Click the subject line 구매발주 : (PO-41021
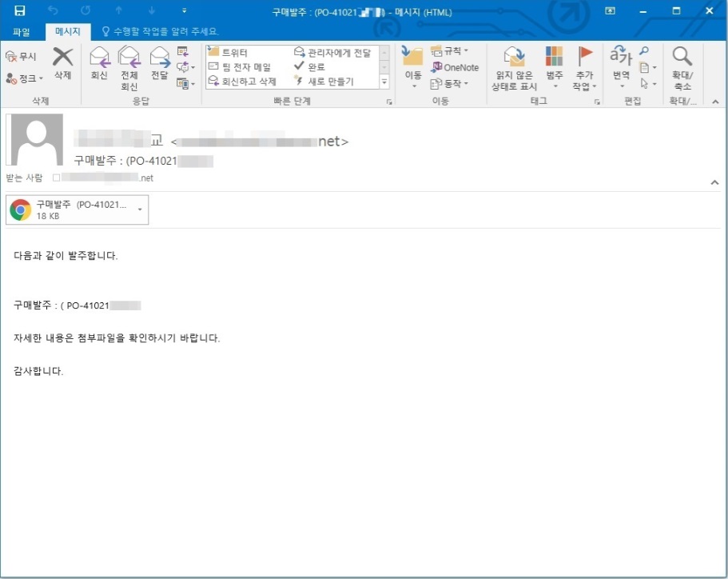The height and width of the screenshot is (579, 728). [x=125, y=161]
